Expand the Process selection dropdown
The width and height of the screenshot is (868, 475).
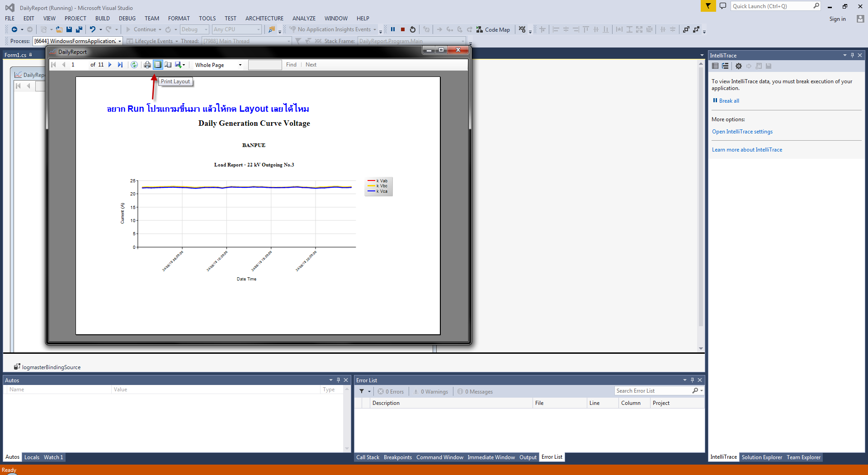coord(120,41)
